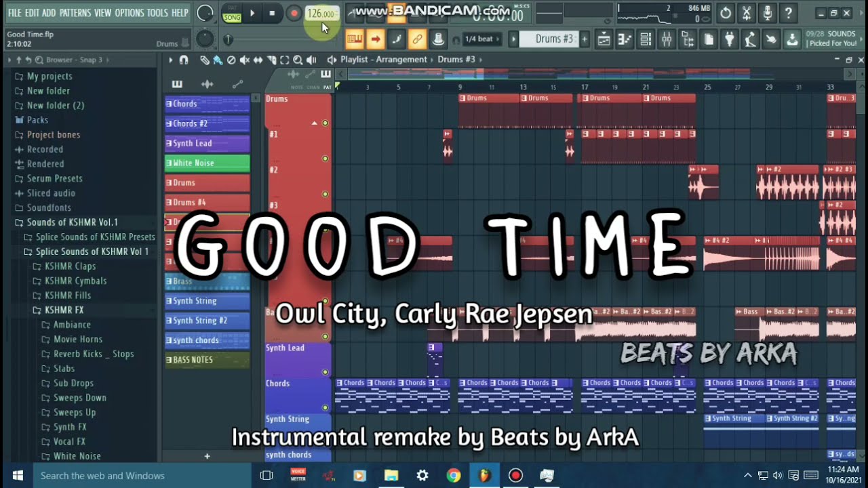
Task: Select the Chords pattern in picker
Action: point(207,104)
